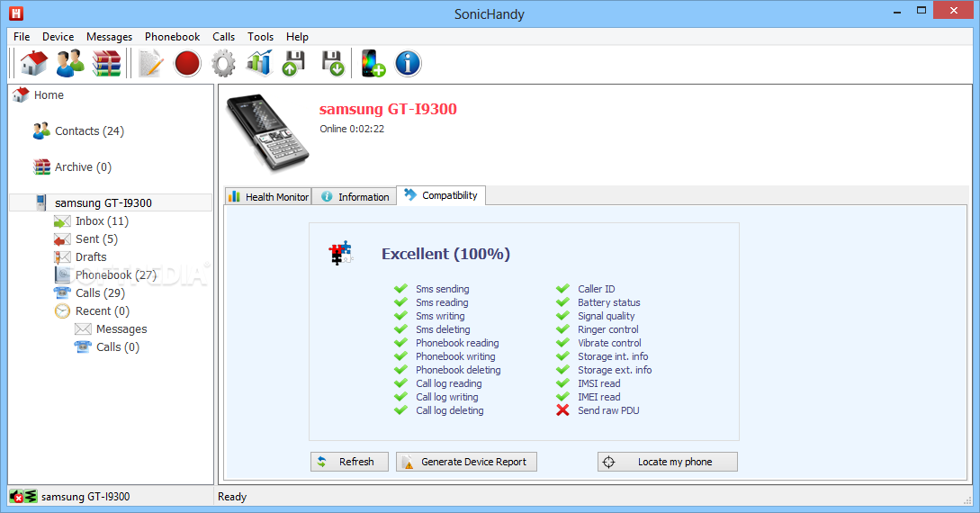
Task: Click the red samsung GT-I9300 title
Action: (x=388, y=109)
